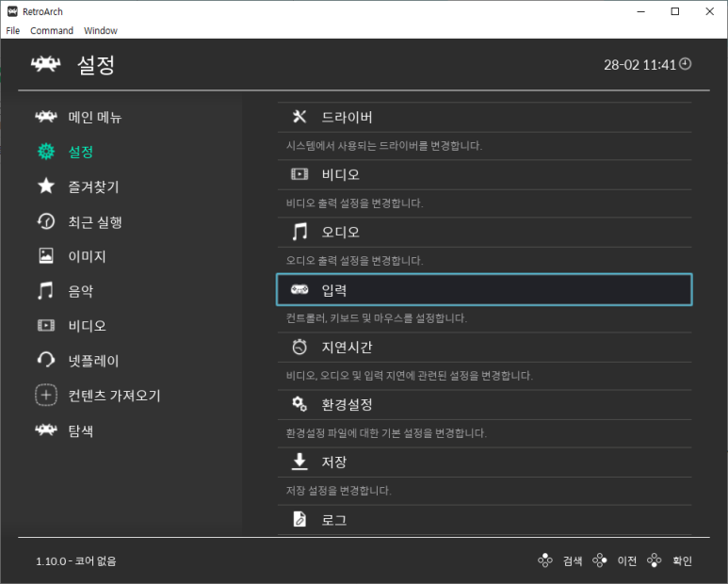Click the music note icon for 음악 in sidebar

pos(46,291)
